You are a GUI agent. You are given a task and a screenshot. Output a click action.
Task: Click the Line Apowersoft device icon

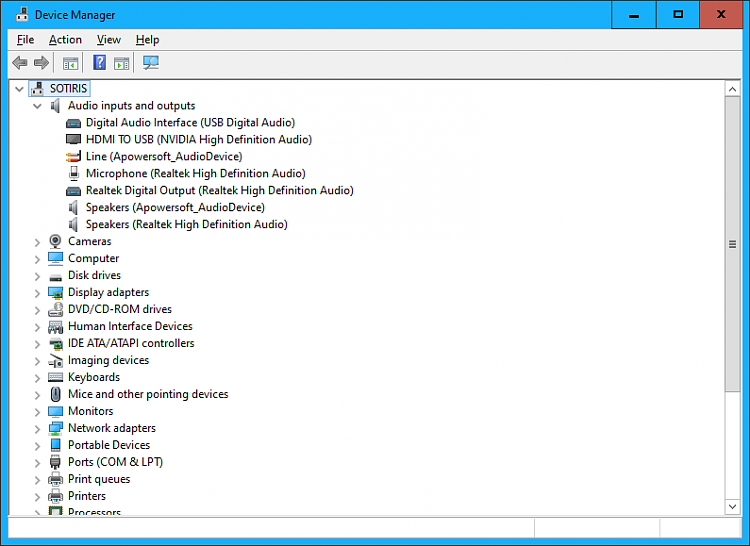coord(73,156)
